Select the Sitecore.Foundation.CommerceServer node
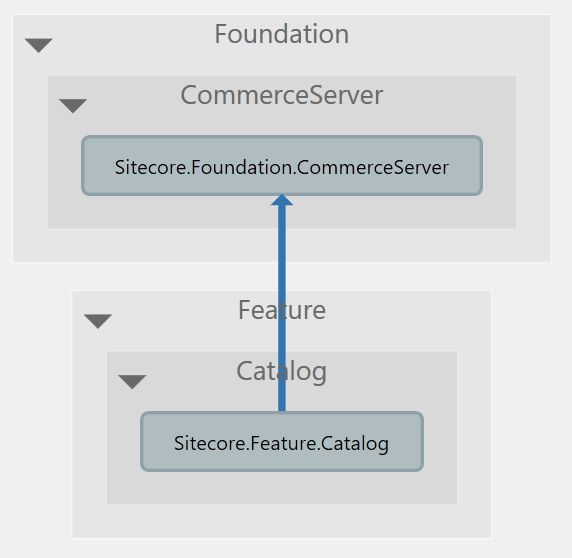The width and height of the screenshot is (572, 558). [x=282, y=166]
